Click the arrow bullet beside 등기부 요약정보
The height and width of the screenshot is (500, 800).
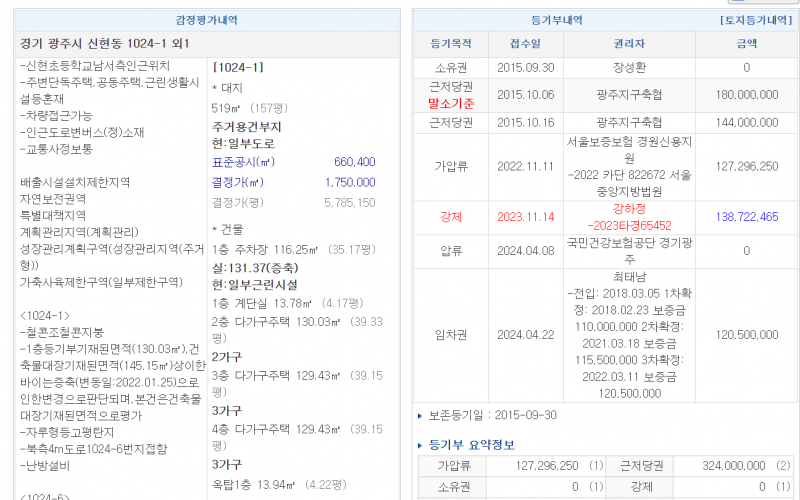(419, 445)
